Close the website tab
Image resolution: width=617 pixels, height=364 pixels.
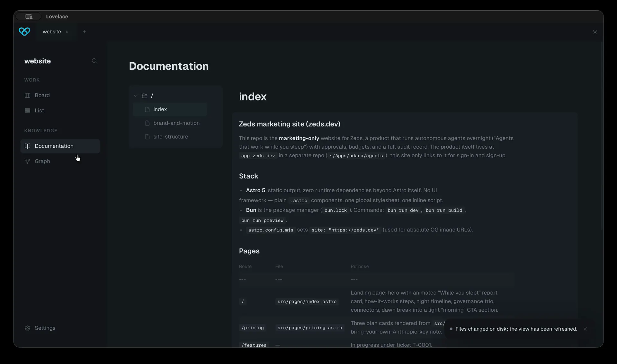click(x=67, y=32)
